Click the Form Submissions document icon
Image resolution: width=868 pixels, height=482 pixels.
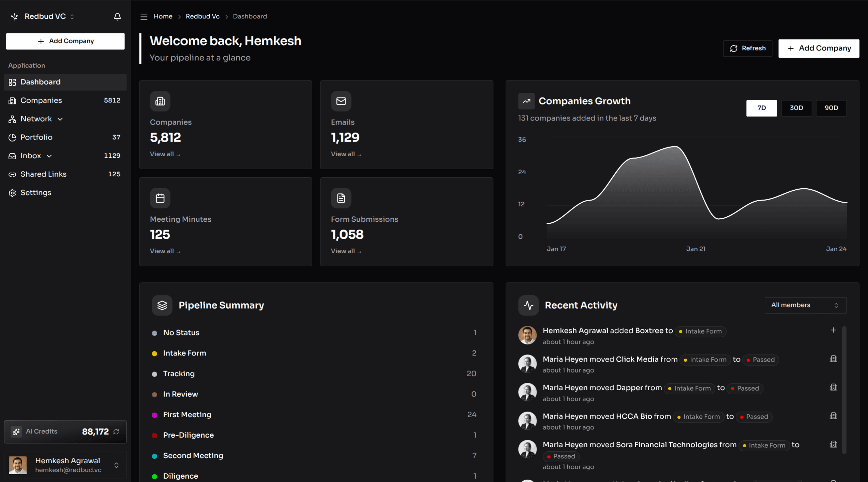(341, 198)
